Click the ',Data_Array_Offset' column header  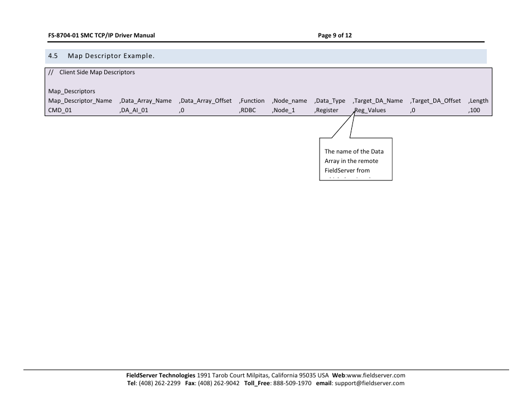pos(205,100)
